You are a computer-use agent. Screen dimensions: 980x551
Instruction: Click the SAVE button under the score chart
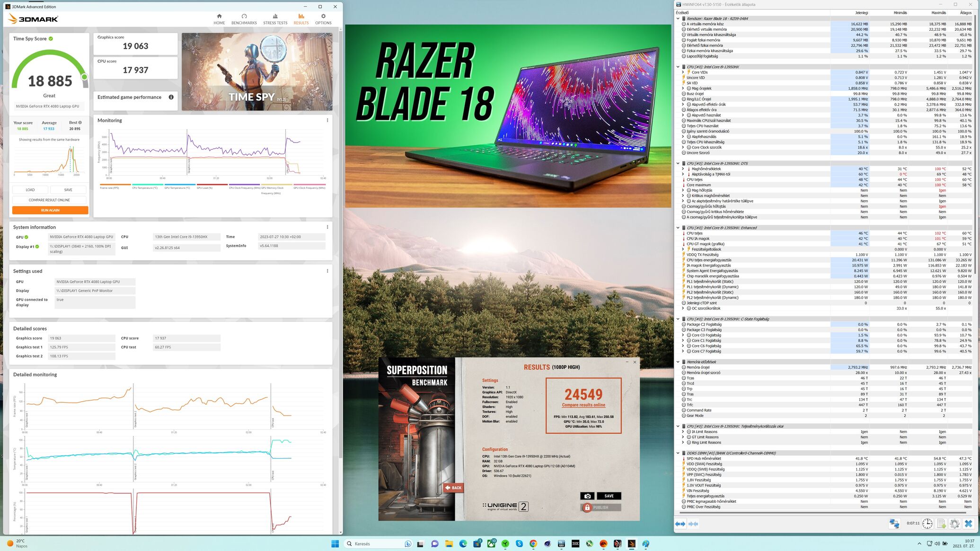[68, 190]
